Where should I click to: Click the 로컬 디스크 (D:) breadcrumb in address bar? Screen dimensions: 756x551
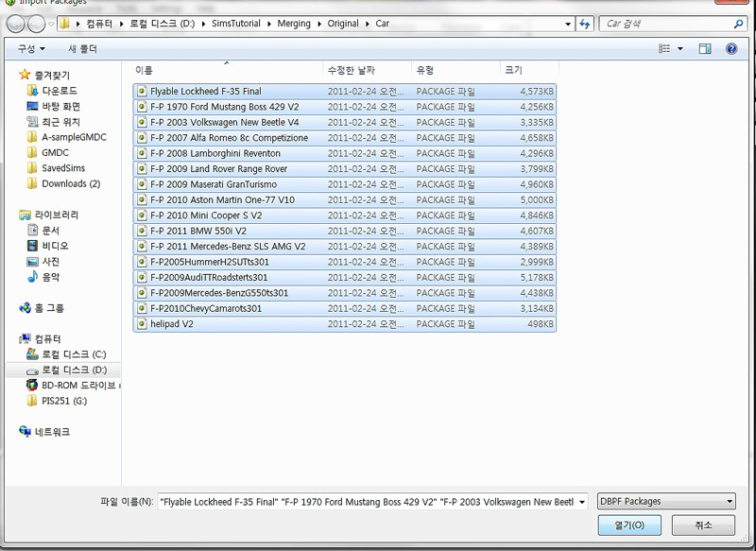tap(162, 24)
